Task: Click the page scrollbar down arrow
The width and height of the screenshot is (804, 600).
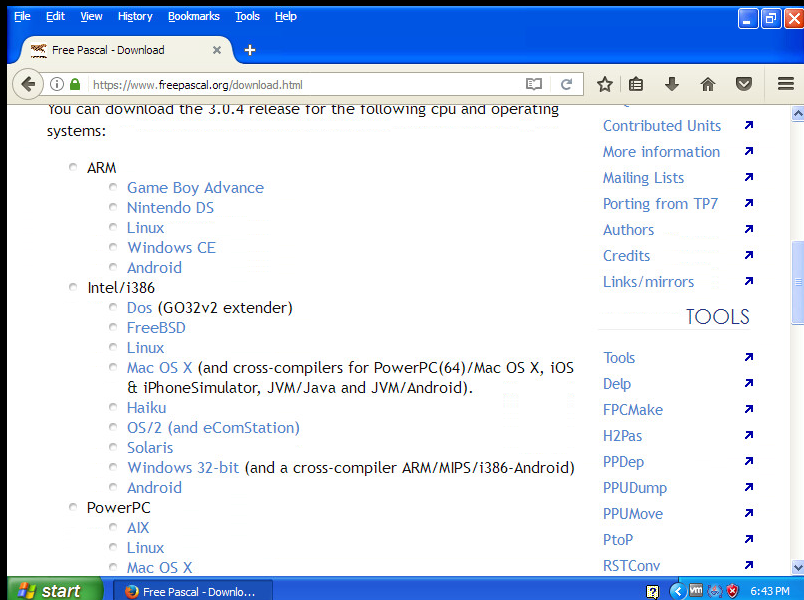Action: [798, 567]
